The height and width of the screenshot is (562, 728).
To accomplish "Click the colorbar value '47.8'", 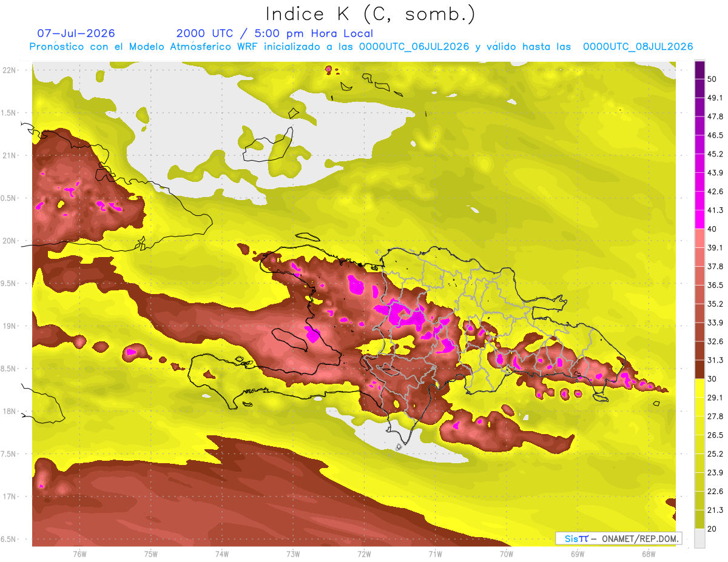I will (715, 117).
